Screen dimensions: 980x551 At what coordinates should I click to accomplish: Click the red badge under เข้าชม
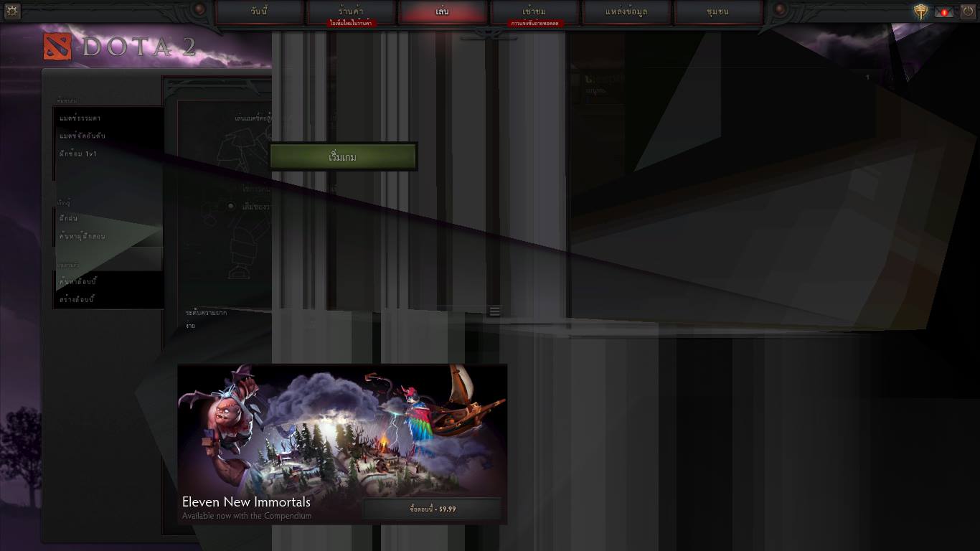point(534,23)
